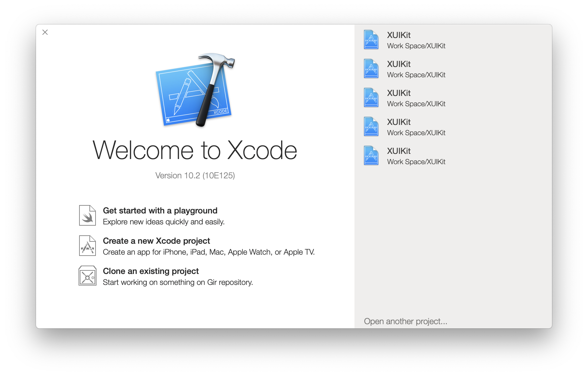The width and height of the screenshot is (588, 376).
Task: Select the third XUIKit recent project
Action: click(453, 98)
